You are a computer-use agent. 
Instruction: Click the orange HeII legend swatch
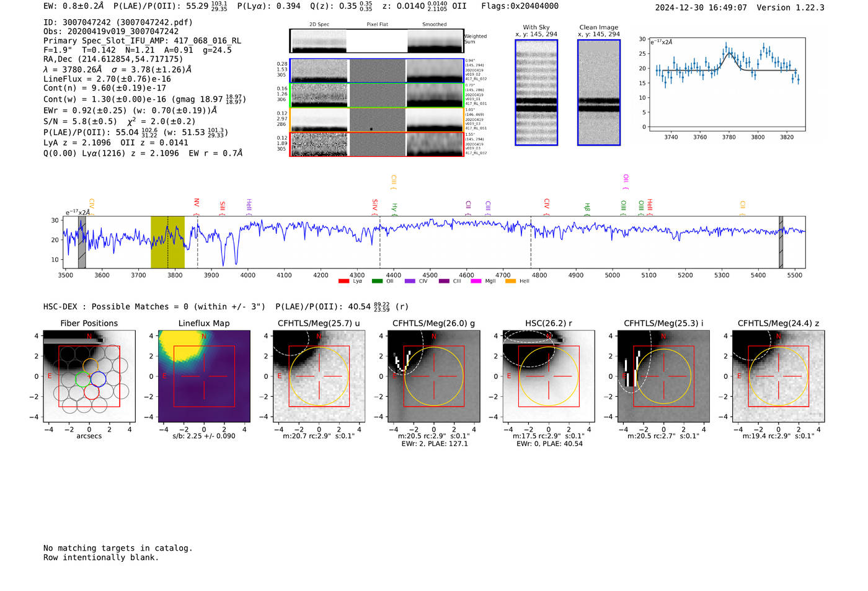tap(510, 282)
